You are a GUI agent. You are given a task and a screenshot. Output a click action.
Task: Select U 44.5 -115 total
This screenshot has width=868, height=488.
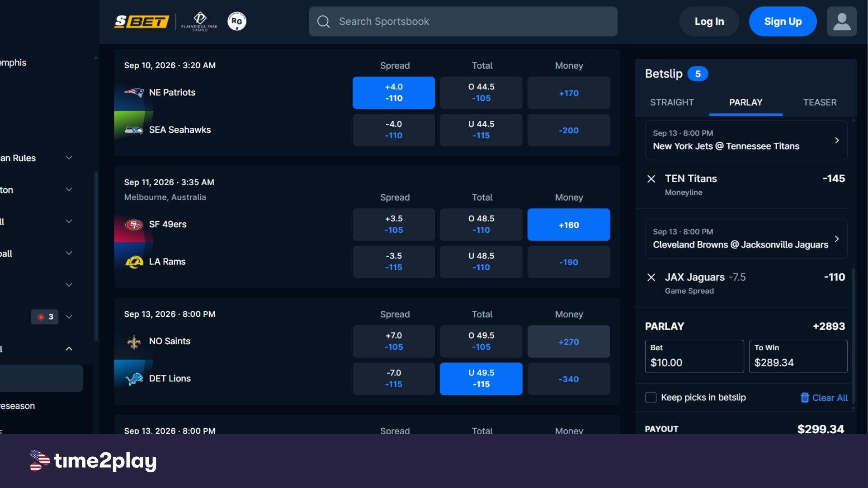[x=481, y=130]
